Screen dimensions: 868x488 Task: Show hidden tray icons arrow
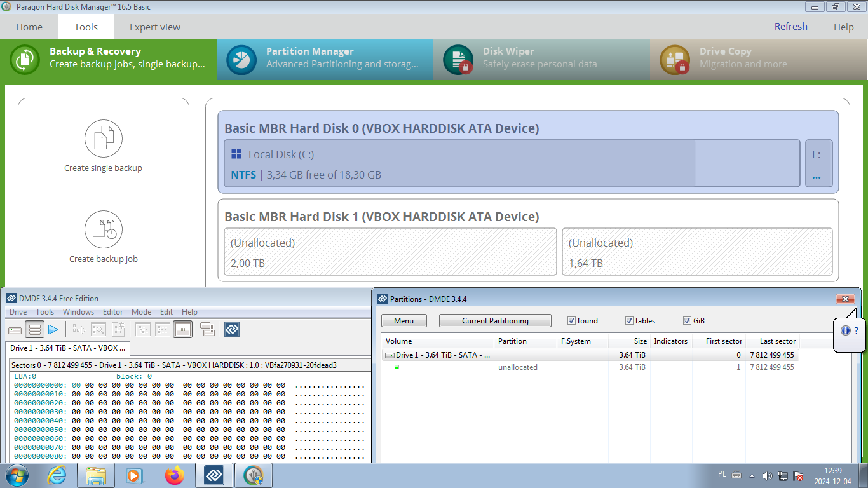pos(752,475)
